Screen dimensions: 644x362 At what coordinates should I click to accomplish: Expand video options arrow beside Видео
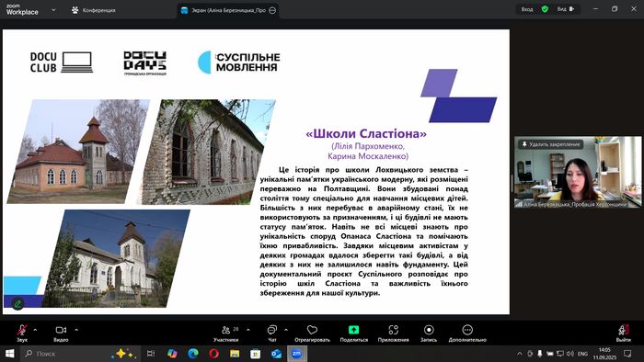pyautogui.click(x=76, y=330)
